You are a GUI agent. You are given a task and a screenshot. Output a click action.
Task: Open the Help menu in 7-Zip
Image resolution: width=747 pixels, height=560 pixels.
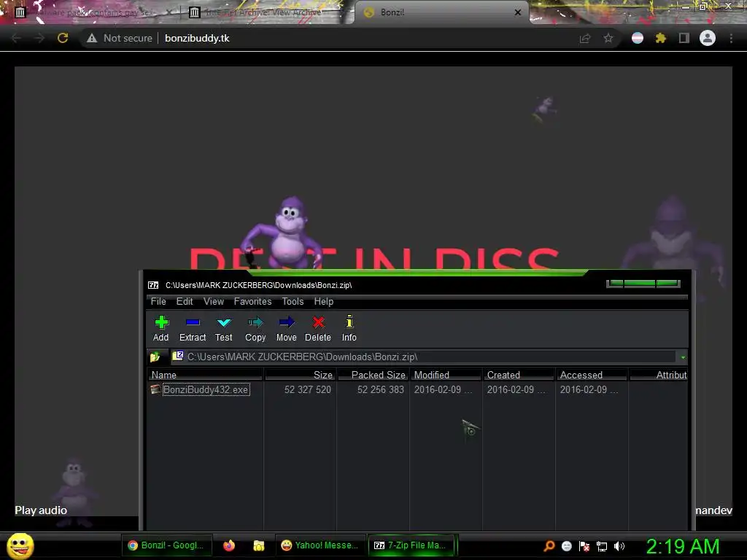[323, 301]
